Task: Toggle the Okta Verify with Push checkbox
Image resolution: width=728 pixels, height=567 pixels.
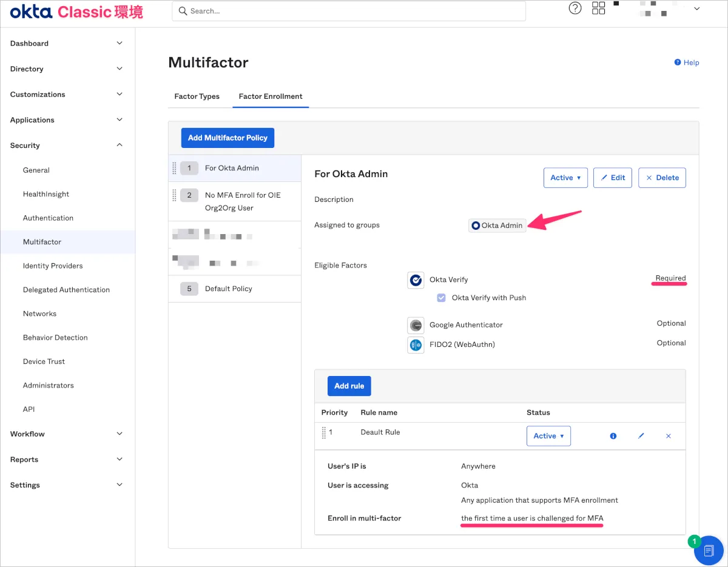Action: 442,298
